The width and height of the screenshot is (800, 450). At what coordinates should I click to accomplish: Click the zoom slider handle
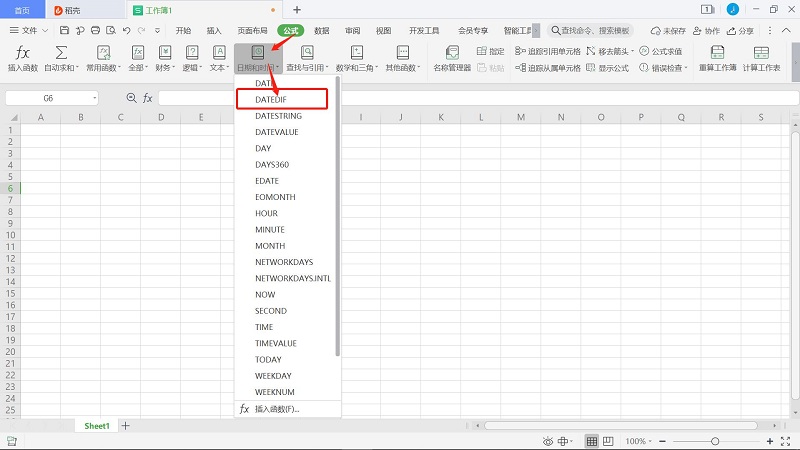(715, 441)
